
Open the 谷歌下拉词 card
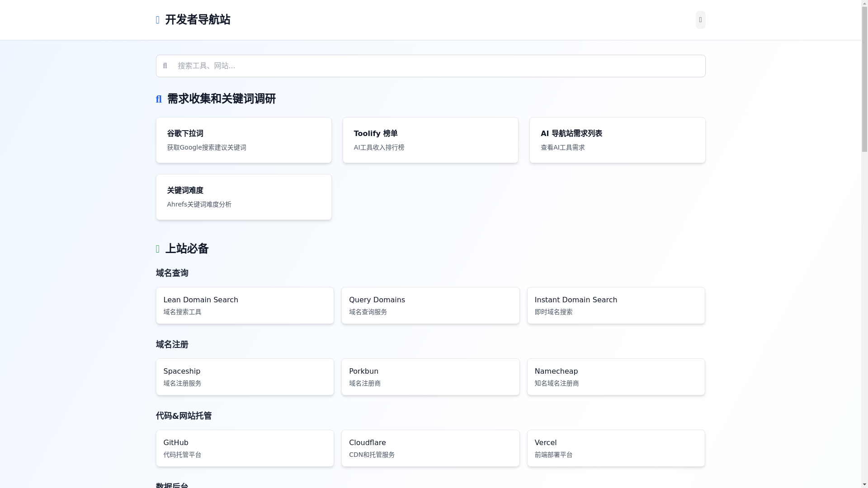click(244, 140)
